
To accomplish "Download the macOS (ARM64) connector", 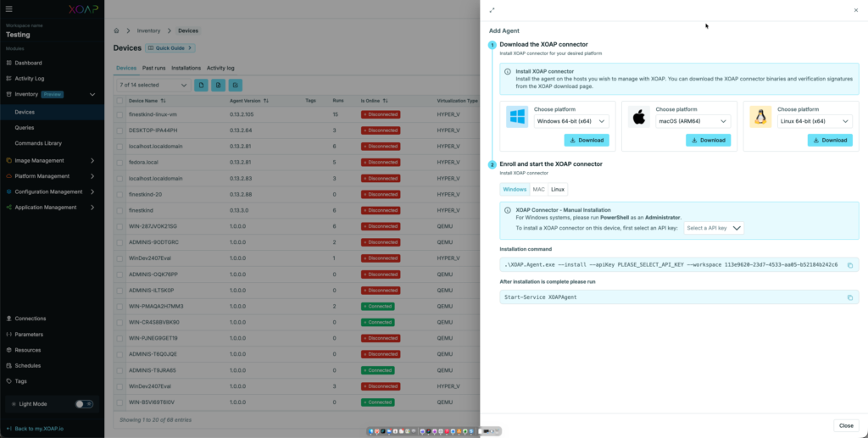I will tap(708, 140).
